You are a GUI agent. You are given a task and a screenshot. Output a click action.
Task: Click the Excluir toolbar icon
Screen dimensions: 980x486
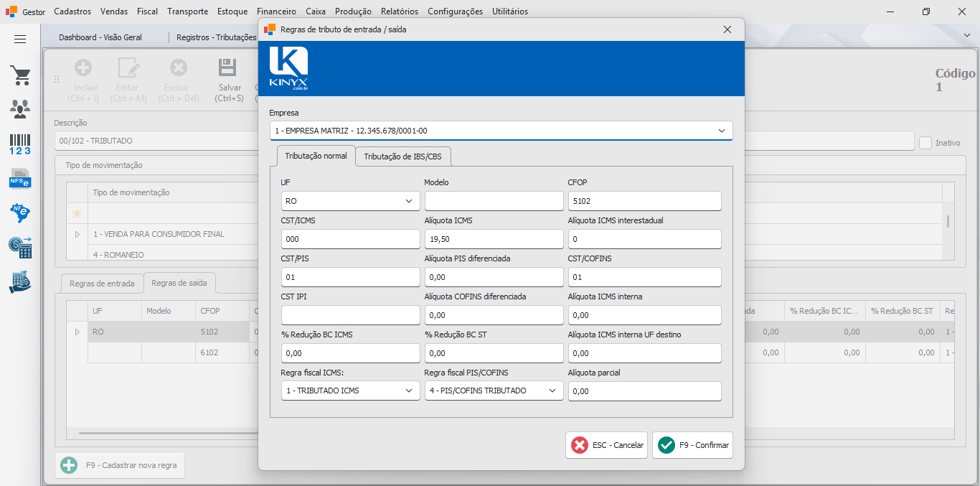click(178, 68)
